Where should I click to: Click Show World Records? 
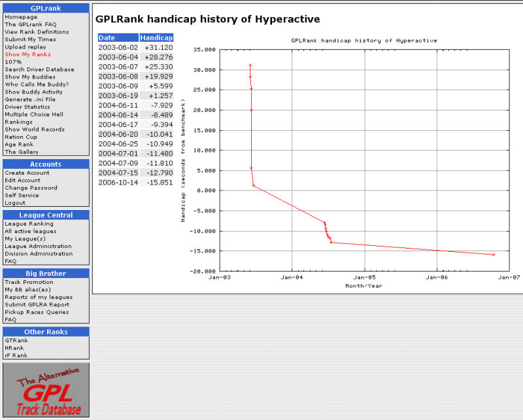[x=35, y=130]
